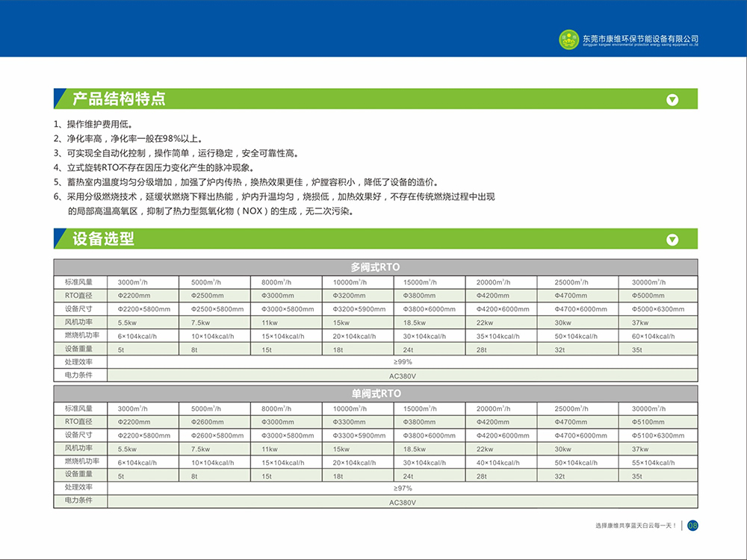Expand the 设备选型 section arrow icon
This screenshot has height=560, width=747.
click(672, 240)
